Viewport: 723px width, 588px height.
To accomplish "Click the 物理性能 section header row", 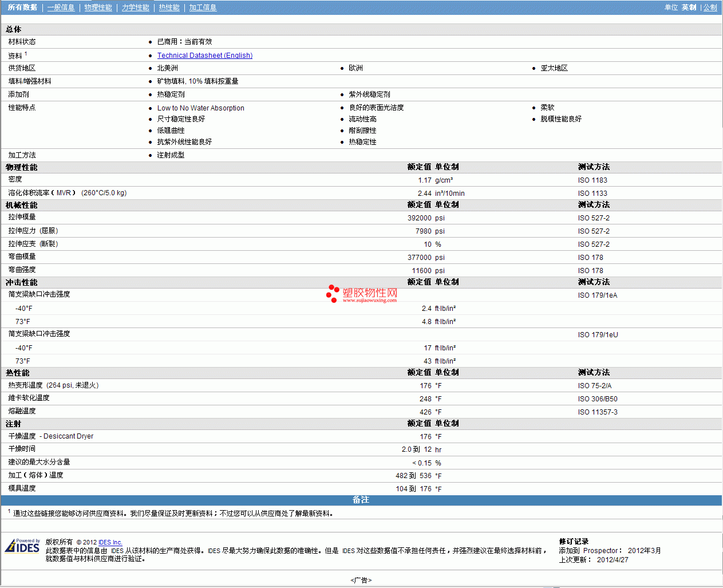I will [x=22, y=167].
